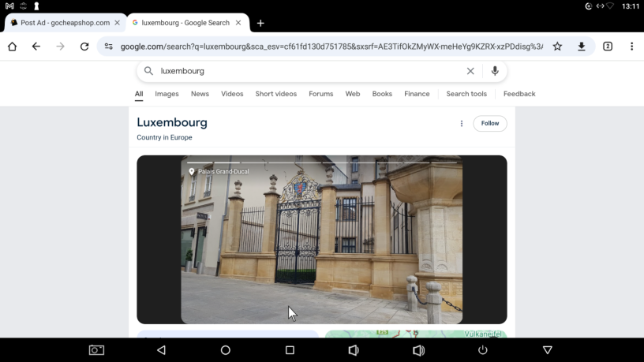
Task: Open the tab switcher showing 2 tabs
Action: pos(608,47)
